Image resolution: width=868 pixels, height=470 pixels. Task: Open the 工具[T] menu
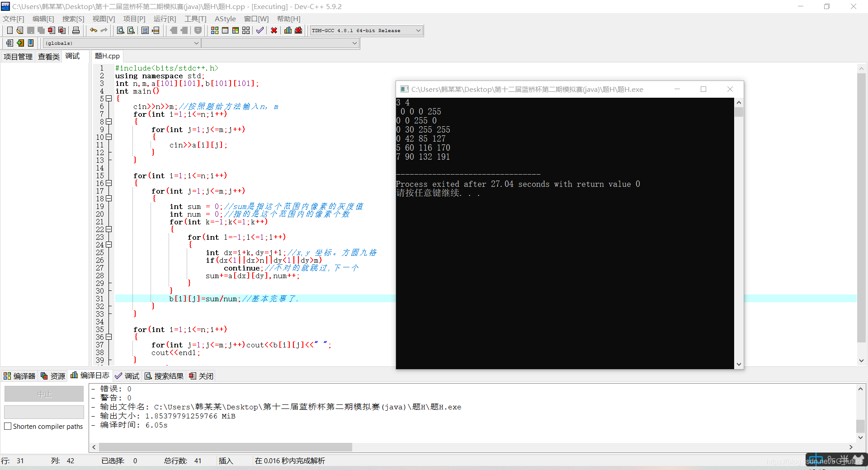(195, 19)
